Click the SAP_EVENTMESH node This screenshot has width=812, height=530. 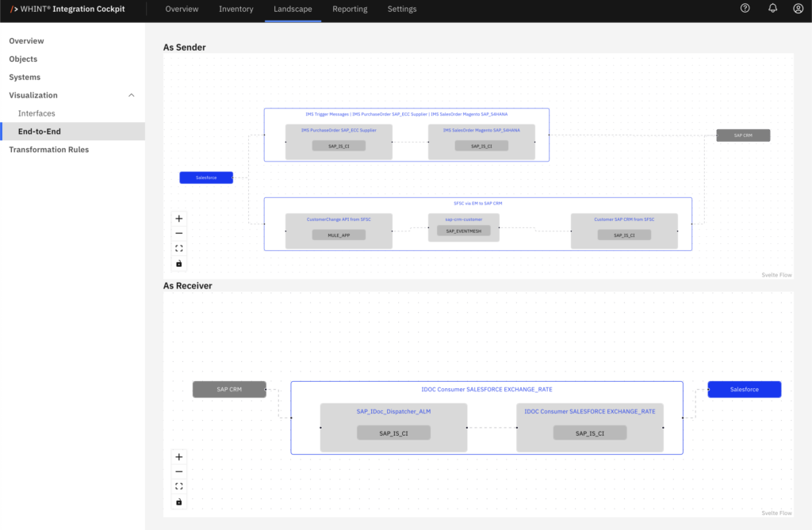click(x=464, y=231)
